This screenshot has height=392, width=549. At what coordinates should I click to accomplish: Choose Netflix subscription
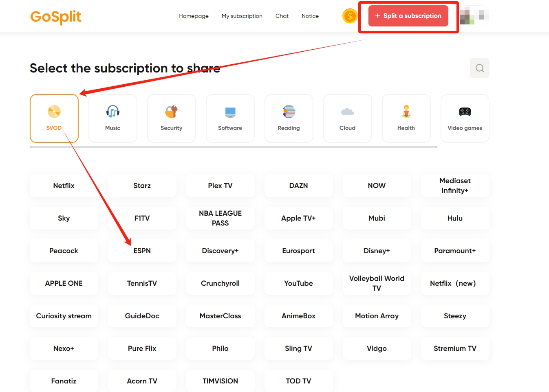(x=64, y=186)
